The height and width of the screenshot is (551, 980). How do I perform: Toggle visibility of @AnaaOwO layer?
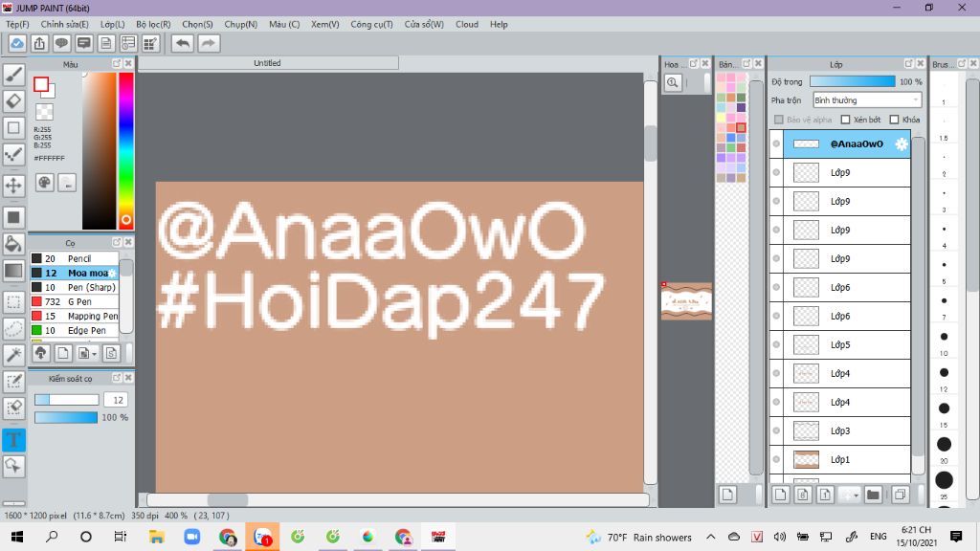tap(776, 143)
